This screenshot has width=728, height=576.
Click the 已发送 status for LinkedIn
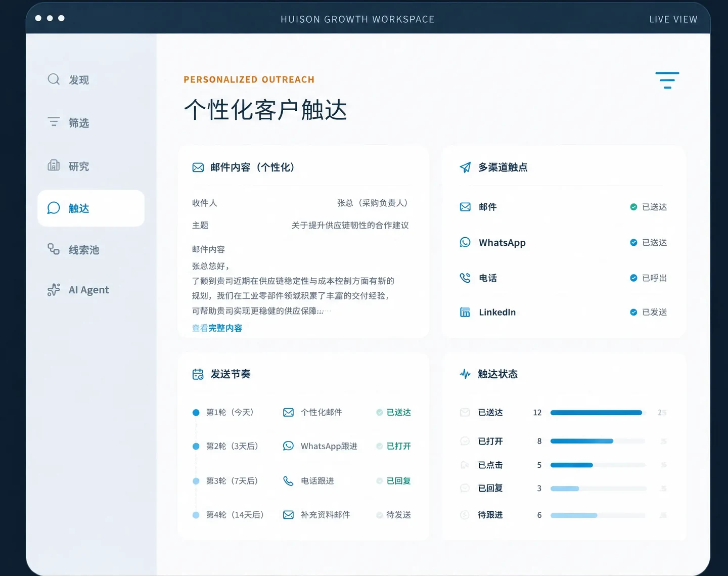tap(649, 312)
